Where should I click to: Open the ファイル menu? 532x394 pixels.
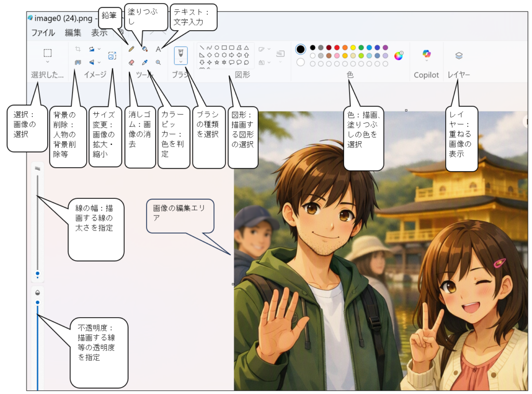pos(43,33)
